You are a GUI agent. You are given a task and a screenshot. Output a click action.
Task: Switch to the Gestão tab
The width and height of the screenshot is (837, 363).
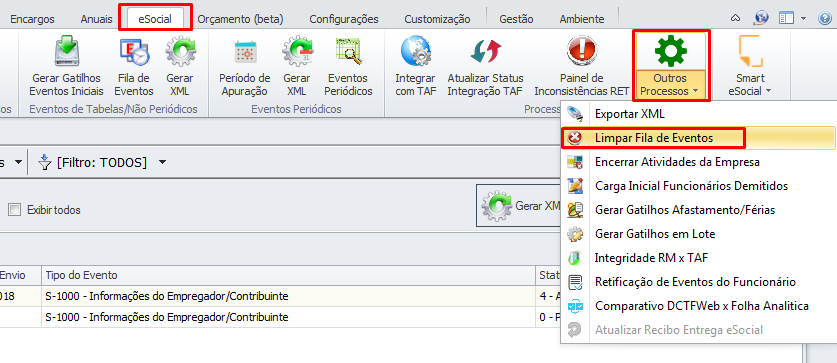pyautogui.click(x=516, y=19)
